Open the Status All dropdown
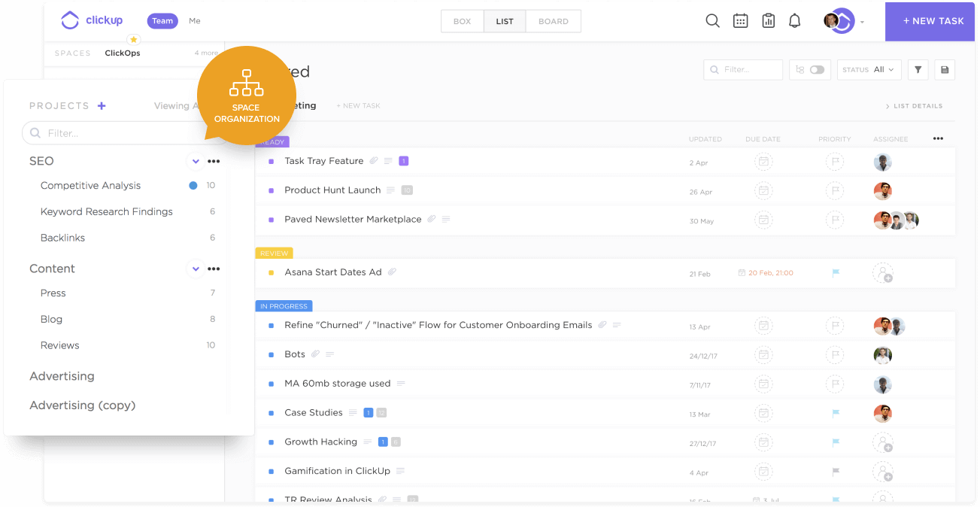 tap(868, 69)
